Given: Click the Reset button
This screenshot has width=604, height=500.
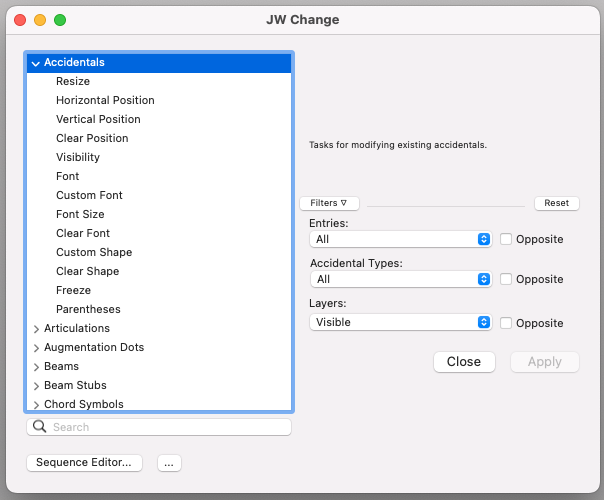Looking at the screenshot, I should [557, 203].
